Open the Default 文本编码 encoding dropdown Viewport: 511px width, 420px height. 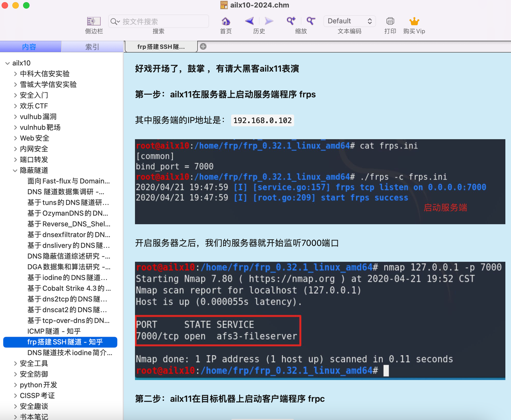349,21
